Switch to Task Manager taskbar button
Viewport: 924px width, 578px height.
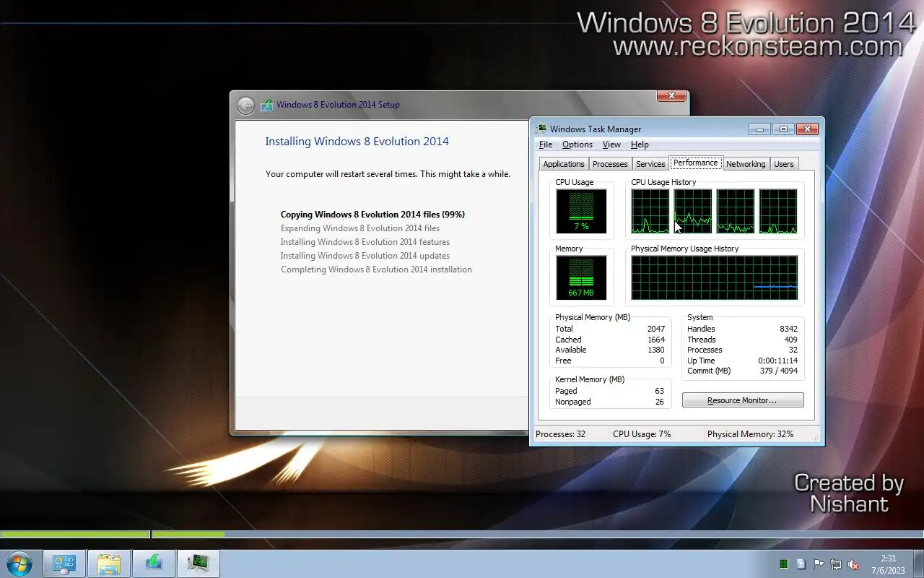tap(198, 564)
